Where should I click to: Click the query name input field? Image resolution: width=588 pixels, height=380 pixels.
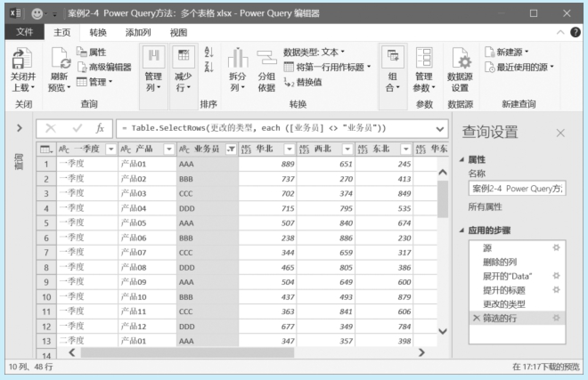[x=517, y=189]
